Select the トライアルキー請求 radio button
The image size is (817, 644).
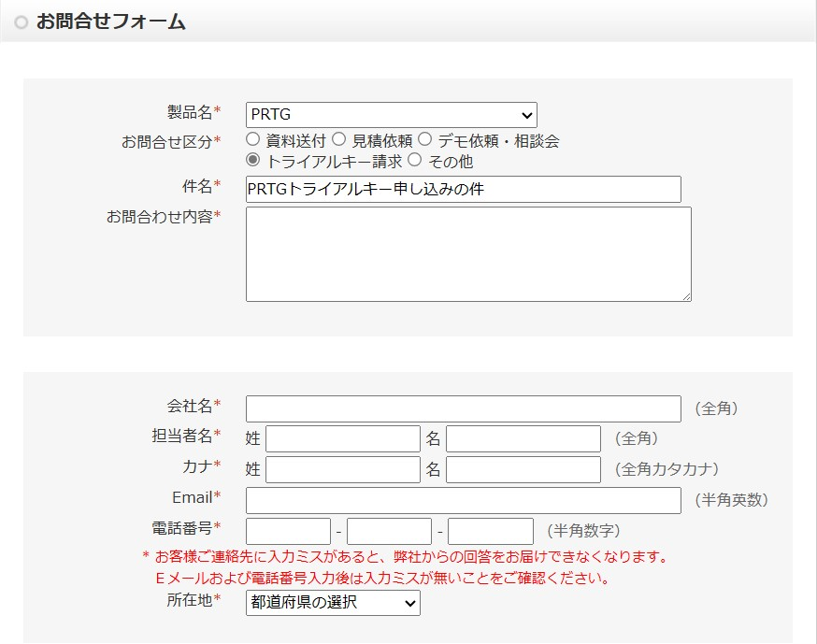click(252, 160)
